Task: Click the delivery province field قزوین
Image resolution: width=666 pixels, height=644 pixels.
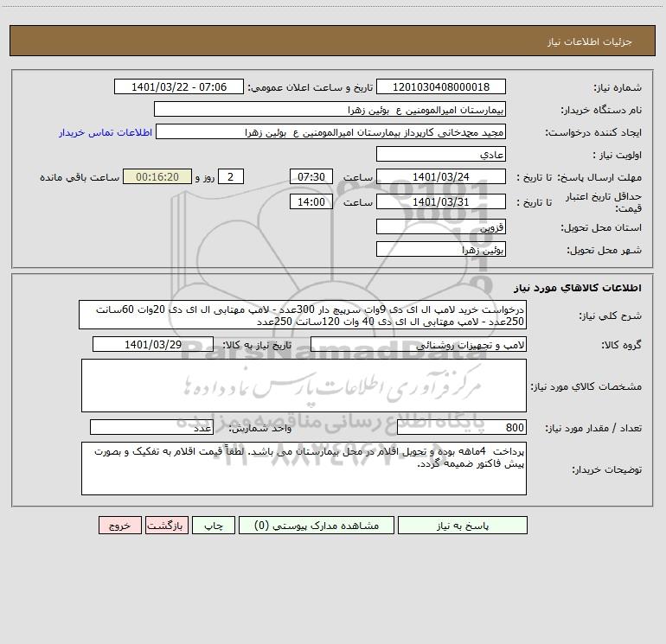Action: point(441,227)
